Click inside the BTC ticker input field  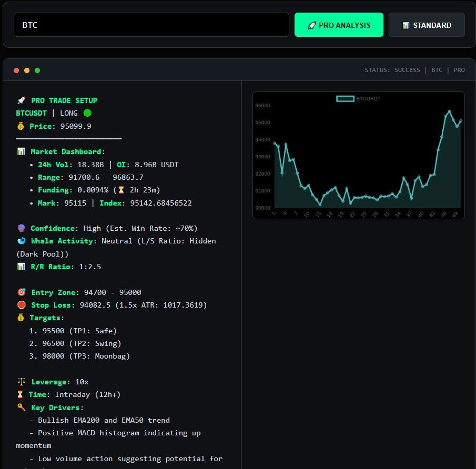(151, 24)
